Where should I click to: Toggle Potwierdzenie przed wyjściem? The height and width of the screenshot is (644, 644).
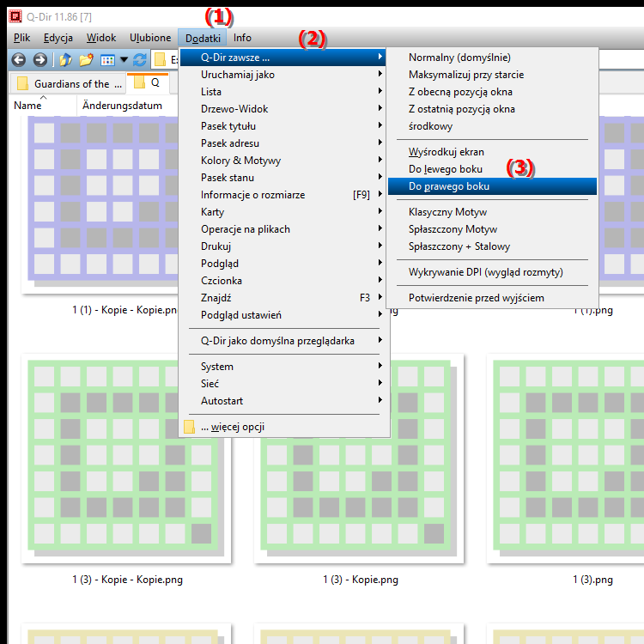coord(492,298)
